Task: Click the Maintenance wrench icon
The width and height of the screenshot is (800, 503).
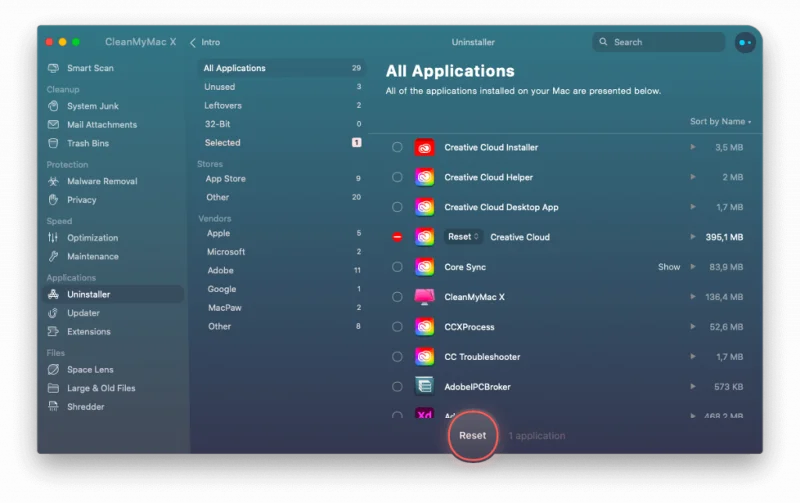Action: pyautogui.click(x=53, y=256)
